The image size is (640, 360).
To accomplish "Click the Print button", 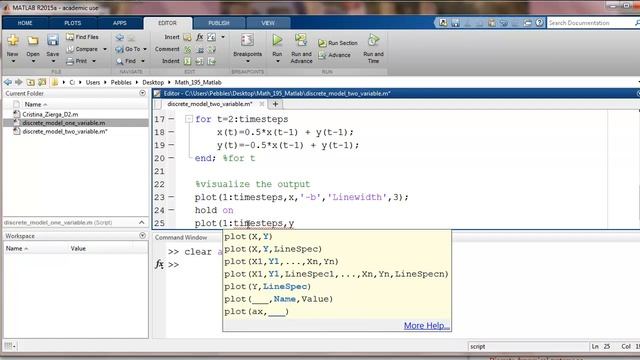I will tap(77, 61).
